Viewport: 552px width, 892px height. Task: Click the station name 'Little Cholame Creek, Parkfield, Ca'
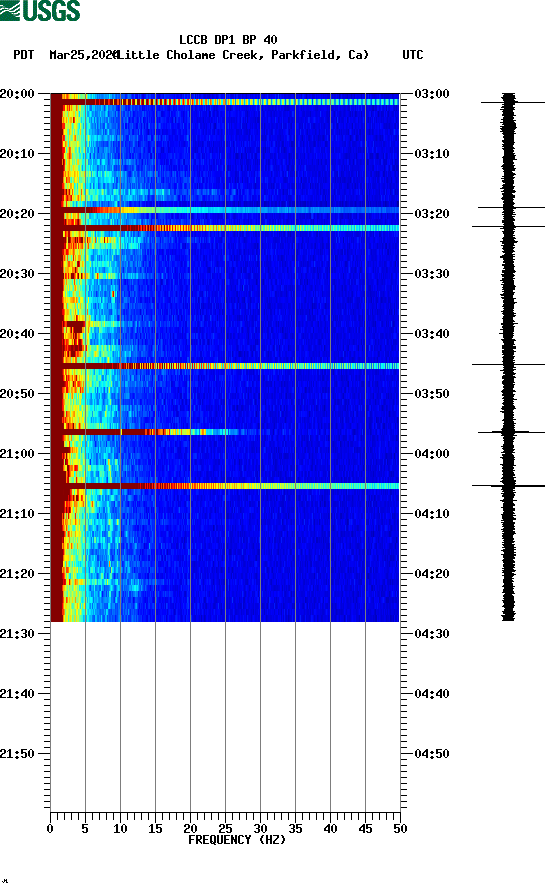pos(243,55)
